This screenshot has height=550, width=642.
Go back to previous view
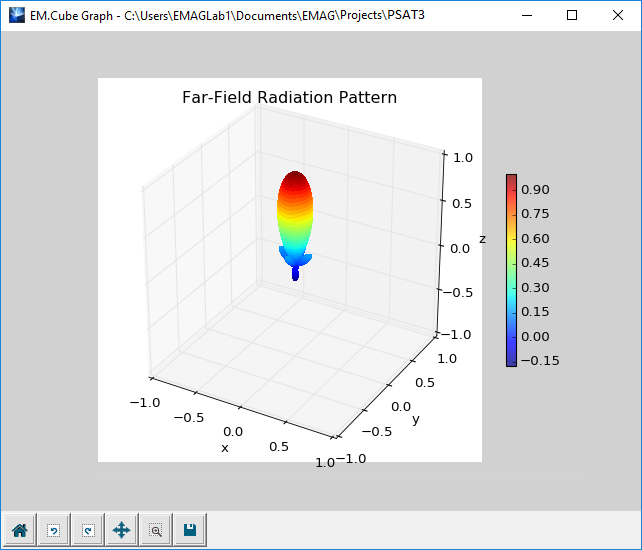[53, 530]
